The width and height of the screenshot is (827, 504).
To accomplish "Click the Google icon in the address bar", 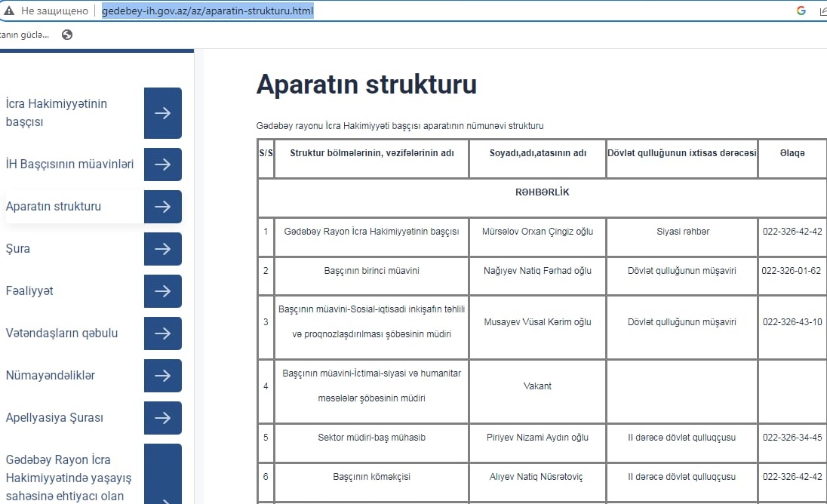I will click(x=801, y=11).
